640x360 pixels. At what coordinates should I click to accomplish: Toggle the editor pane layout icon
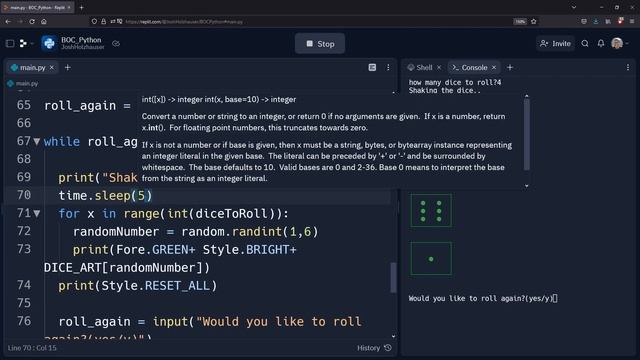tap(372, 67)
